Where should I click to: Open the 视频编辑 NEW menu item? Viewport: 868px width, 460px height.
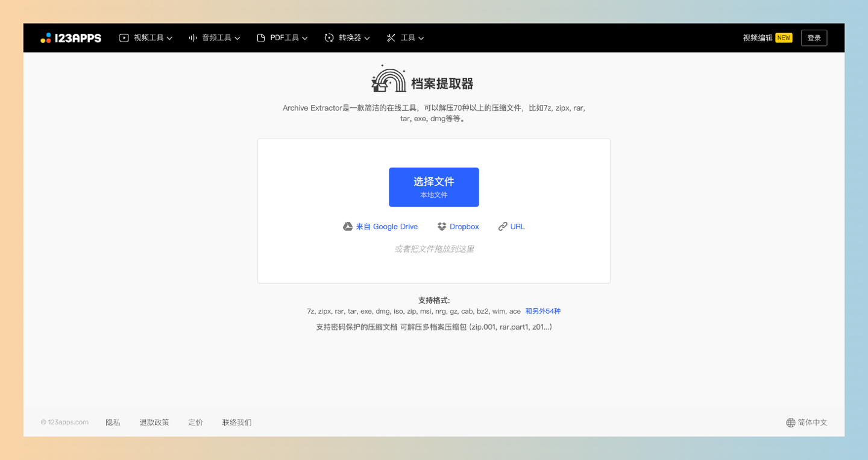click(x=767, y=37)
